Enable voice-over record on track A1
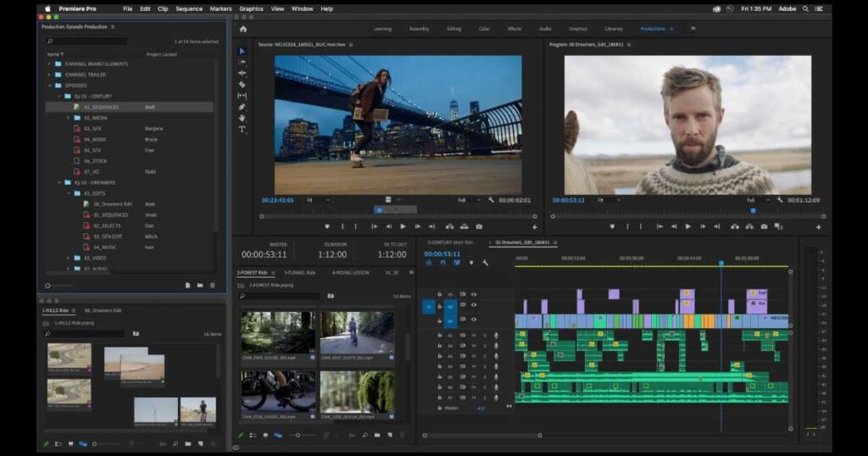Image resolution: width=868 pixels, height=456 pixels. click(496, 336)
